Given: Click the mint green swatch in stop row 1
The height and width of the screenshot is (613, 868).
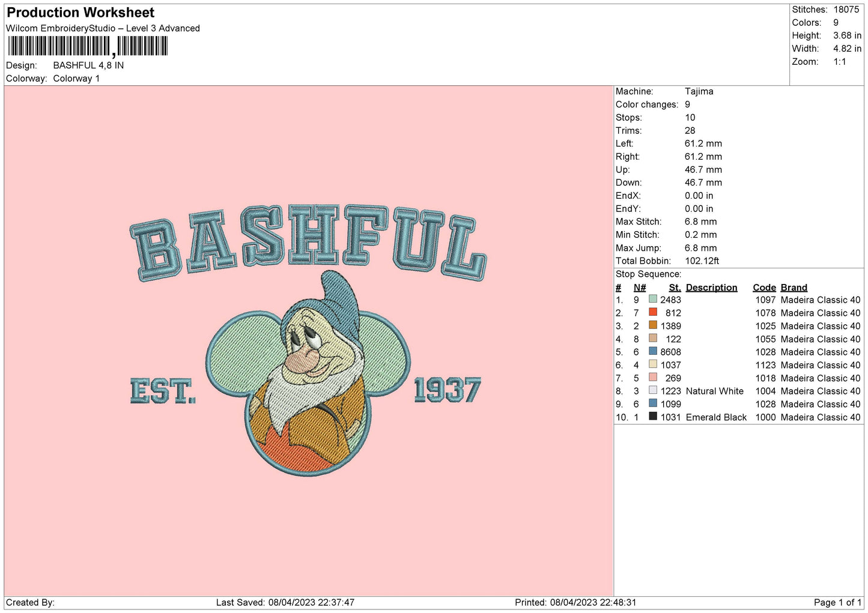Looking at the screenshot, I should (652, 299).
